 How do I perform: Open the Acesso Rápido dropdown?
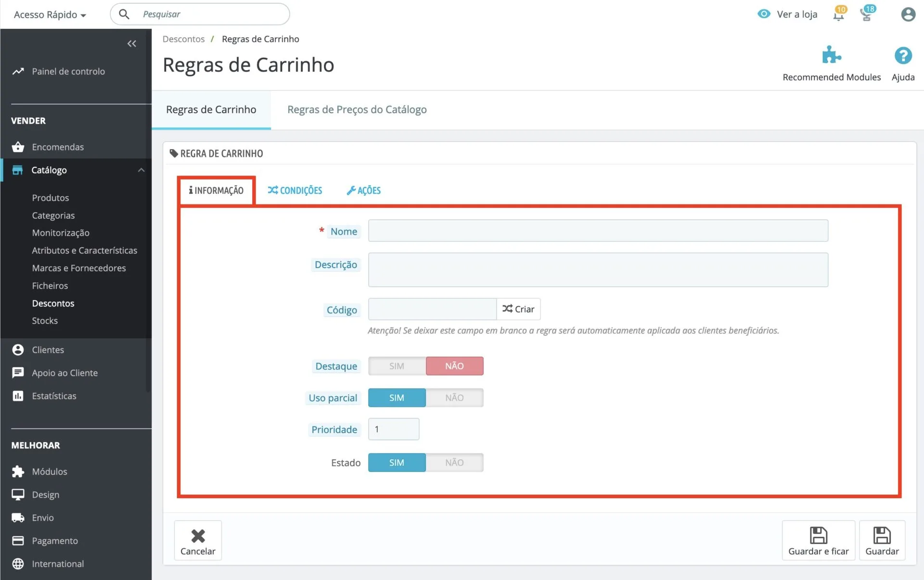[x=50, y=14]
